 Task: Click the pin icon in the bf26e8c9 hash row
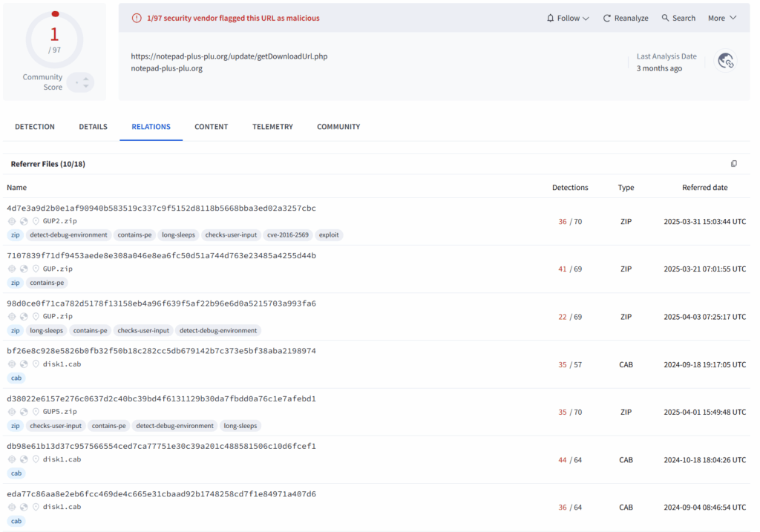(x=36, y=364)
